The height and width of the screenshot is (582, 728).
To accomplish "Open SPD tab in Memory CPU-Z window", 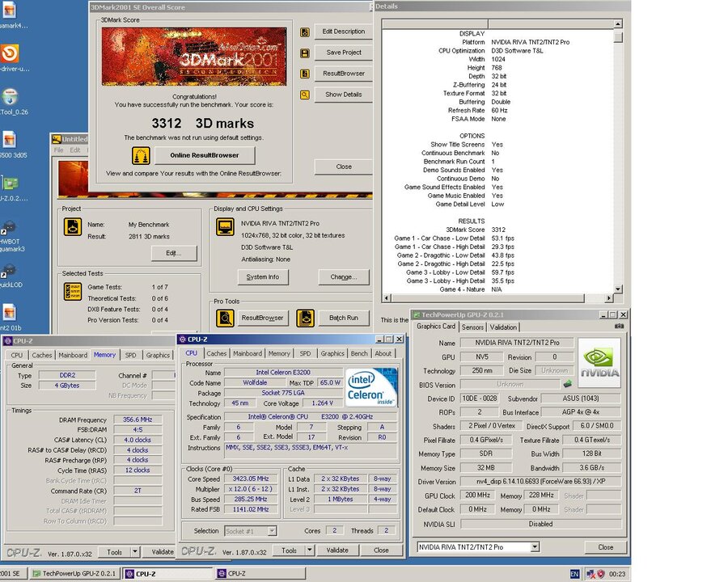I will point(130,355).
